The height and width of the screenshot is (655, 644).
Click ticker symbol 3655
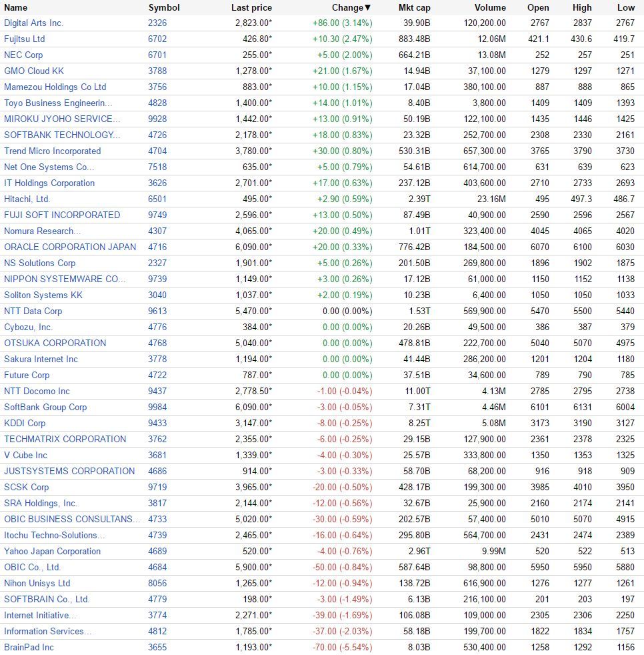point(157,648)
